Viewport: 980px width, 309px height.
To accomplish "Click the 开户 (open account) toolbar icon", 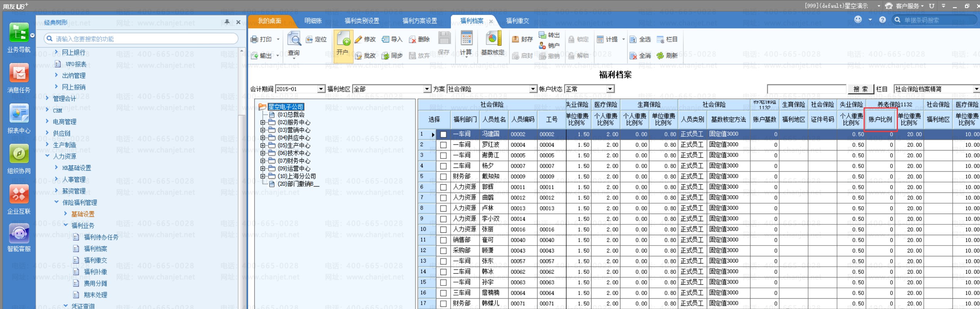I will pos(343,42).
